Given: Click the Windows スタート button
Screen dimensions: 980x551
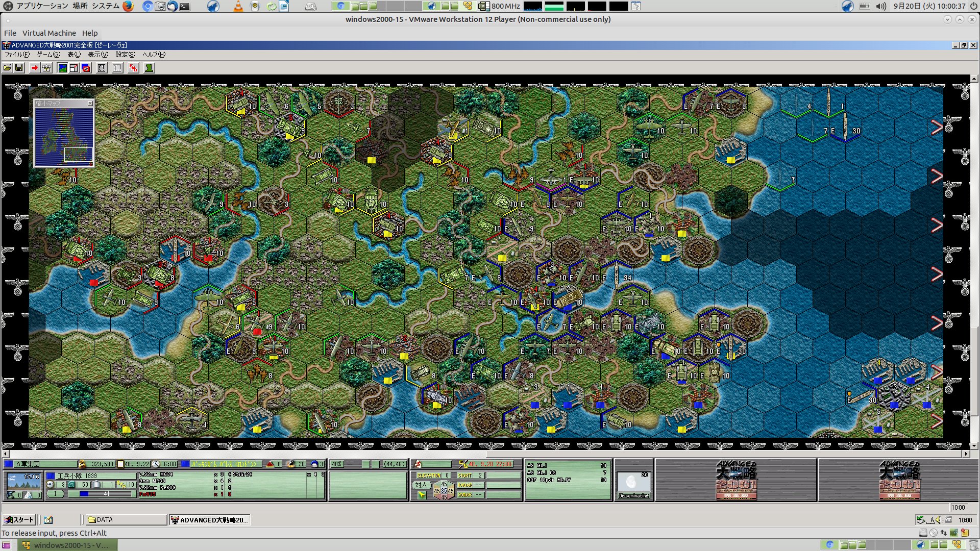Looking at the screenshot, I should pos(19,520).
